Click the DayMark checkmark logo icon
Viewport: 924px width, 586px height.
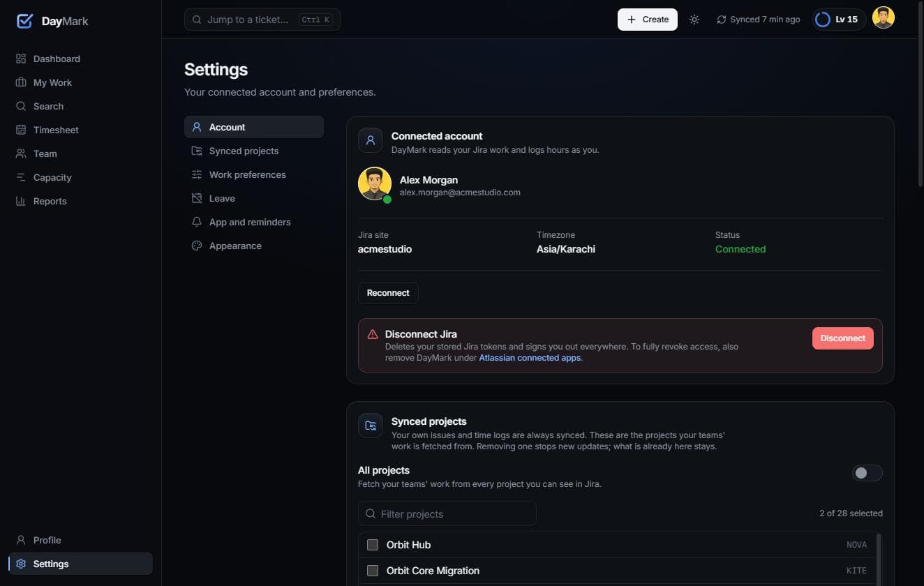pyautogui.click(x=24, y=21)
